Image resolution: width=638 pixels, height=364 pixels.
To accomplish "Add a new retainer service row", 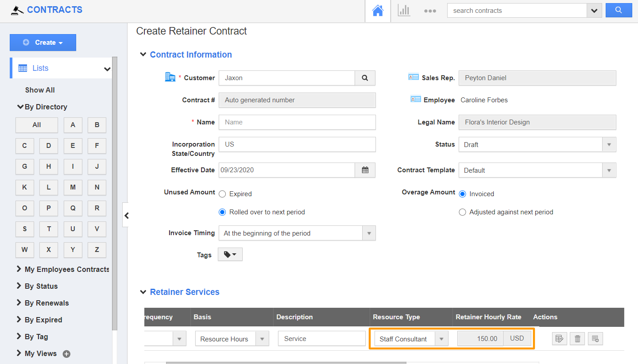I will (595, 338).
